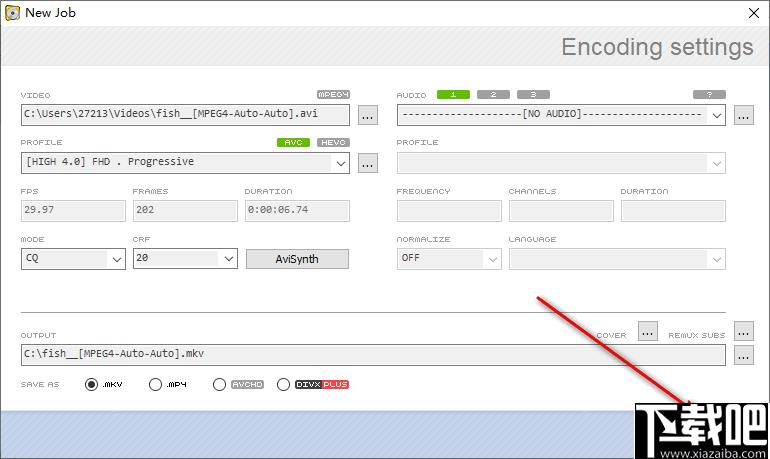This screenshot has width=770, height=459.
Task: Browse for the output file location
Action: (x=743, y=355)
